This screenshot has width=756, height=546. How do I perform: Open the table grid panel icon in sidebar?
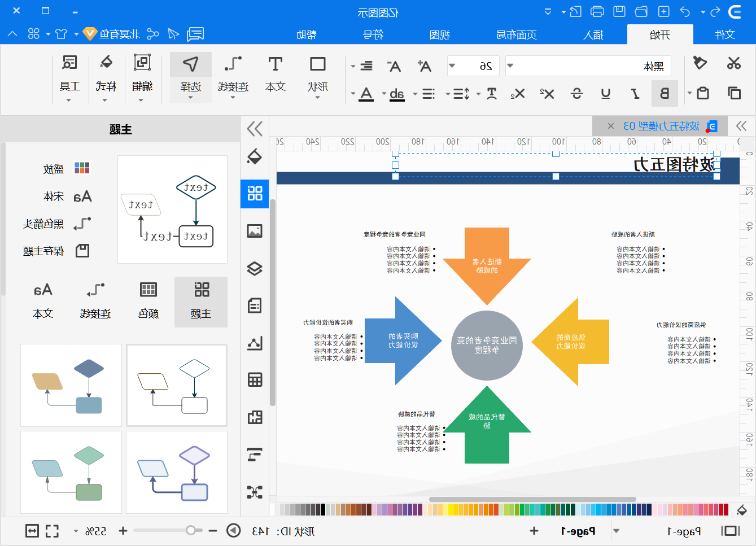point(255,380)
